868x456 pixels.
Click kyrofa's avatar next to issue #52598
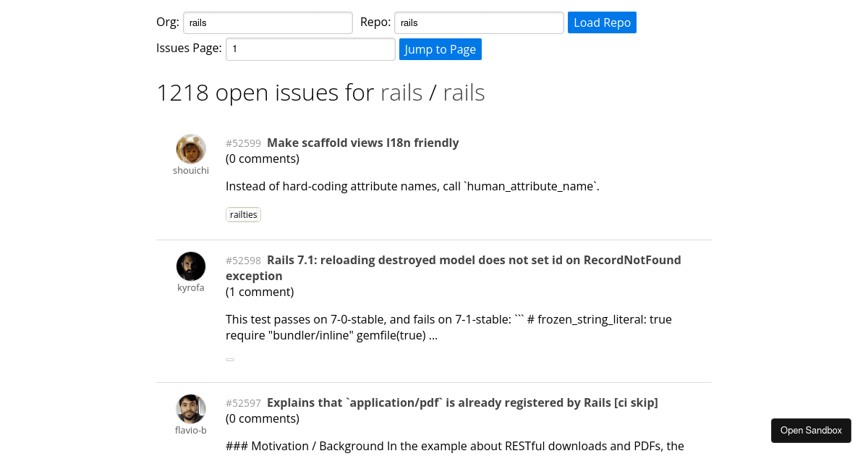click(x=191, y=266)
